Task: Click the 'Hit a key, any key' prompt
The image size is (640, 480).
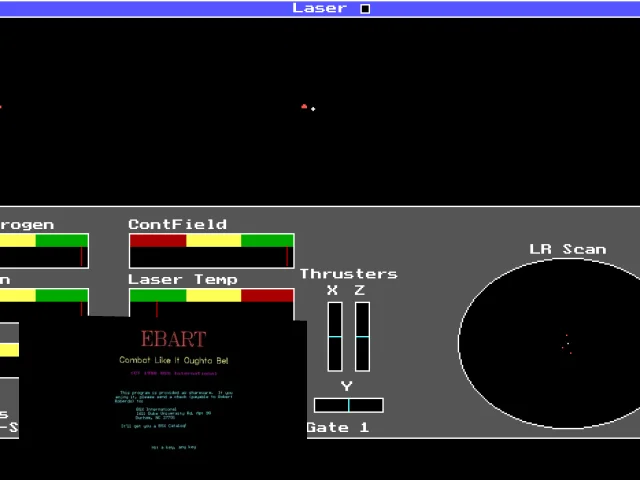Action: click(174, 447)
